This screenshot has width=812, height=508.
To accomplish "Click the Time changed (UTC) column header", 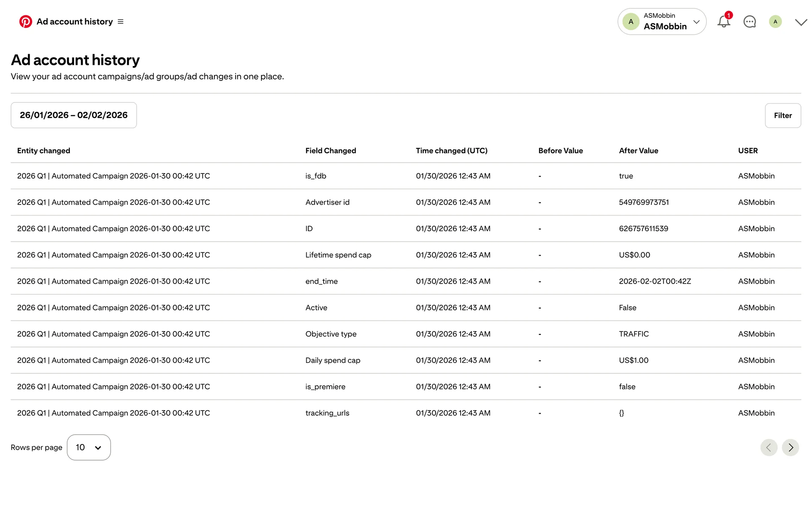I will (451, 151).
